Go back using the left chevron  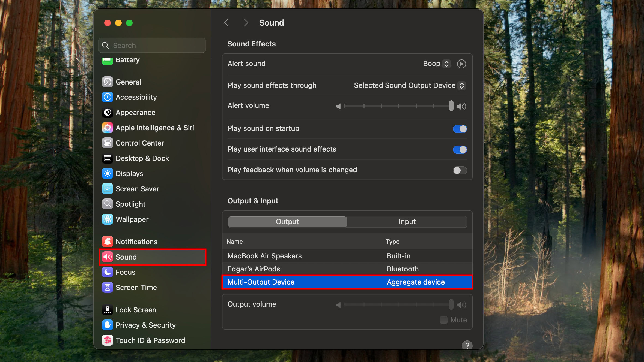226,23
